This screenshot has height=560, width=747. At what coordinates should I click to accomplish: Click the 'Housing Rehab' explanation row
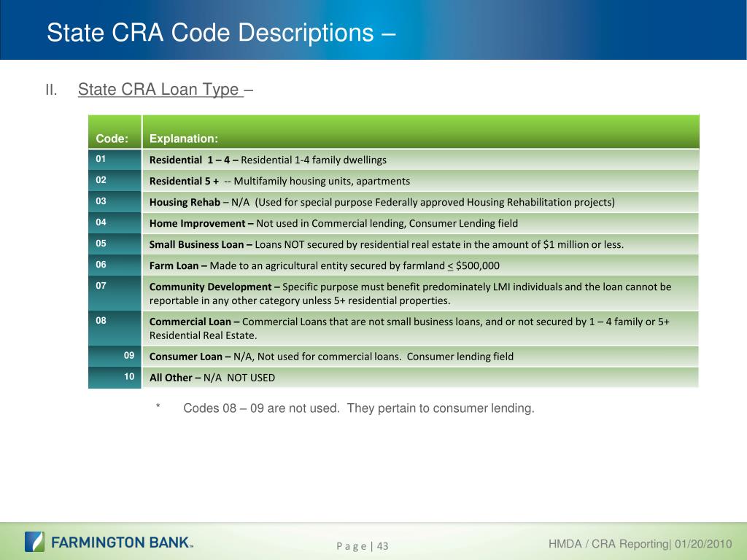point(421,202)
